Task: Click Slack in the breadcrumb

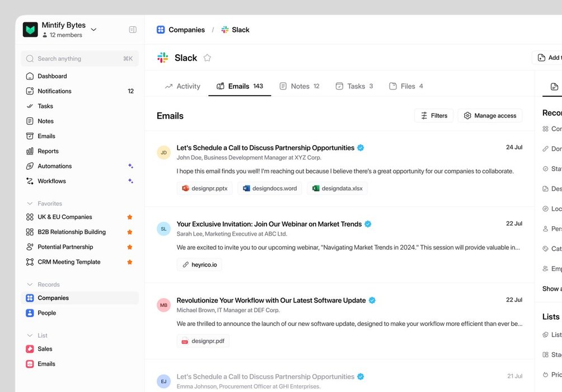Action: pos(236,30)
